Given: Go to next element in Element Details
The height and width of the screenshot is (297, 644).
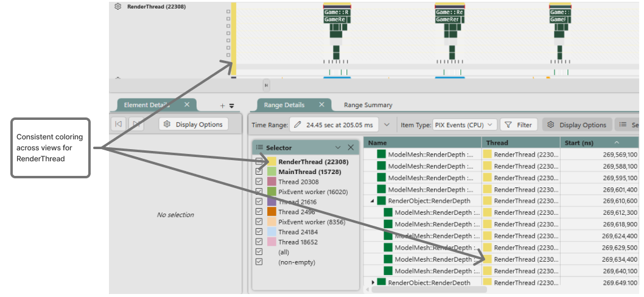Looking at the screenshot, I should click(x=136, y=124).
